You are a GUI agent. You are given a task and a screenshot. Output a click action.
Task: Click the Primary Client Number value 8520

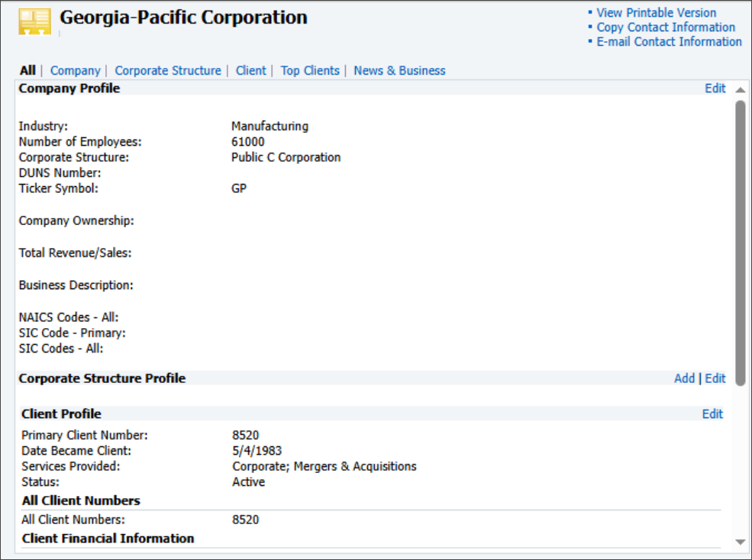(245, 435)
